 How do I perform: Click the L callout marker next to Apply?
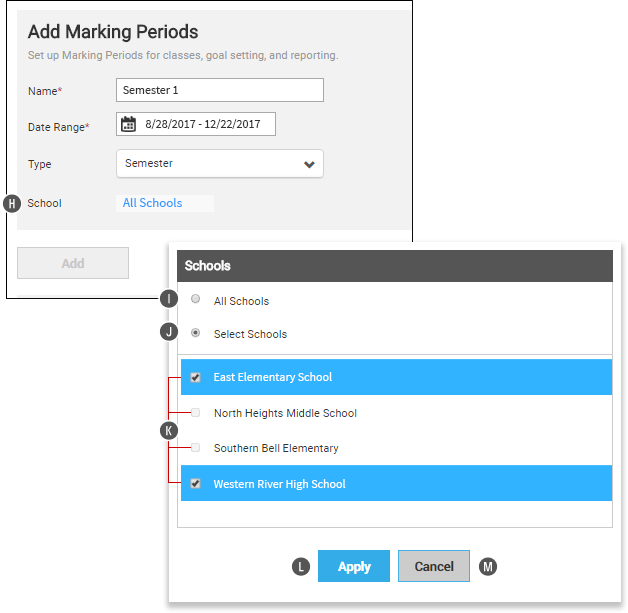301,567
